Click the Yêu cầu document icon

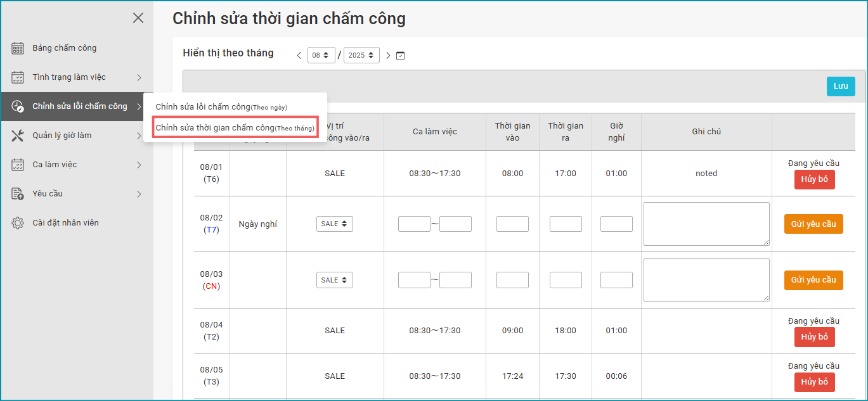pos(18,194)
